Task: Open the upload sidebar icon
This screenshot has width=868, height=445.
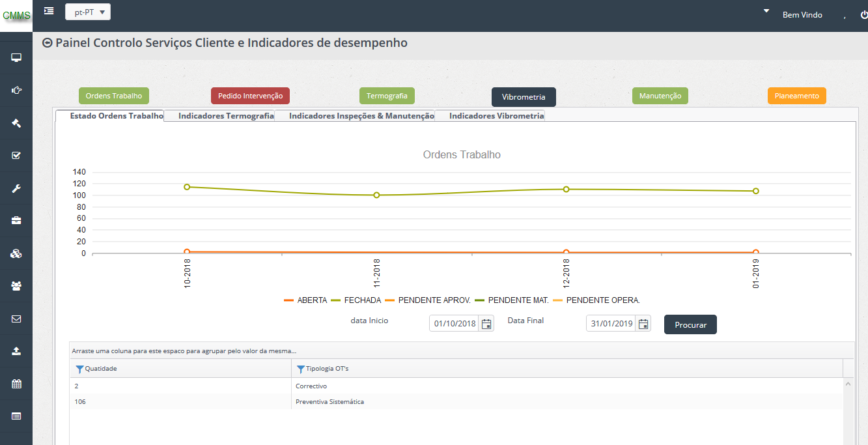Action: click(16, 351)
